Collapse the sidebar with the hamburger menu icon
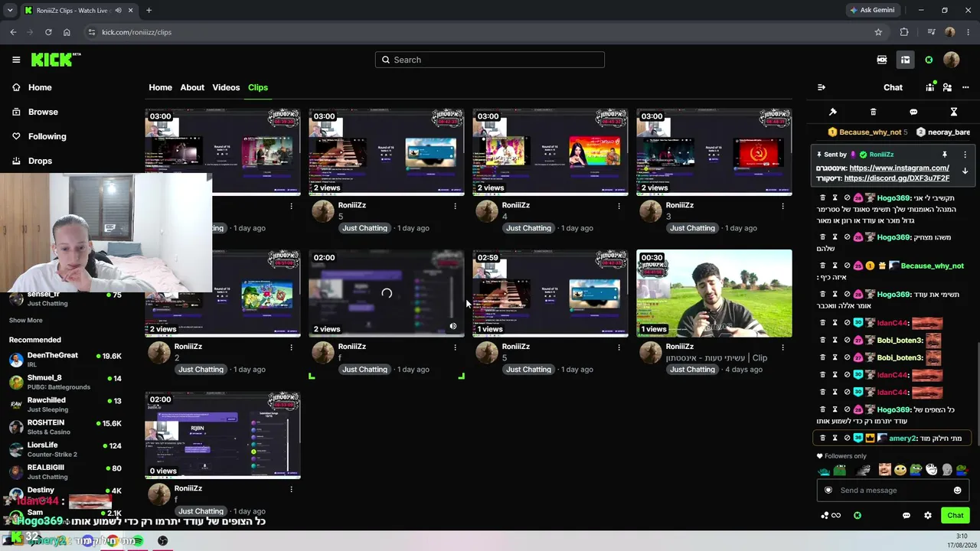980x551 pixels. click(16, 60)
